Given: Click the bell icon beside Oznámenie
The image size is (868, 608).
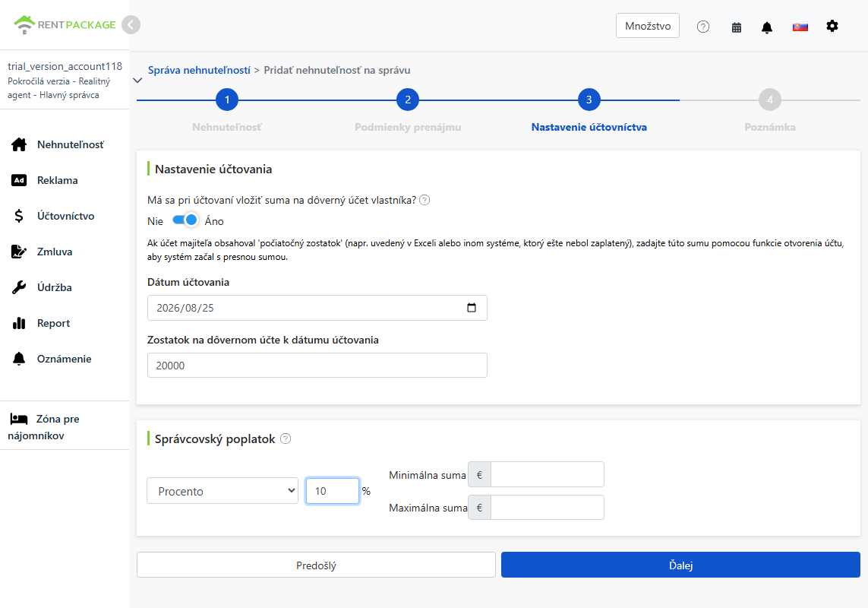Looking at the screenshot, I should [x=19, y=359].
